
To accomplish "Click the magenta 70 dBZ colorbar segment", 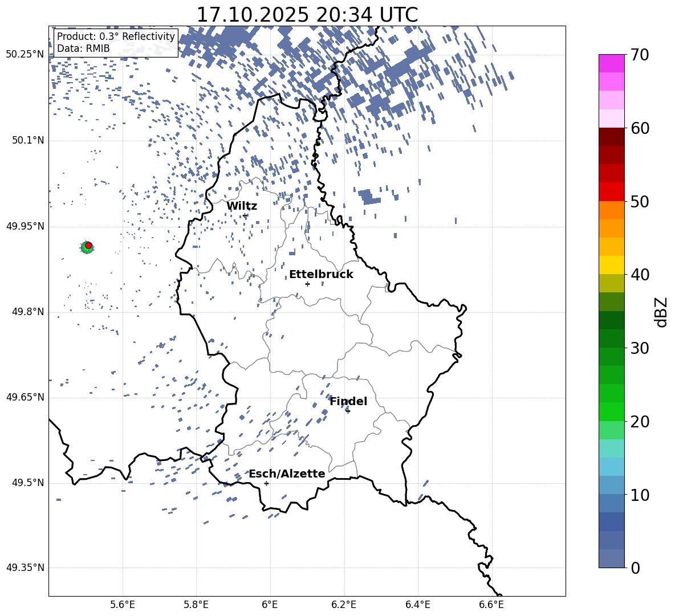I will click(612, 63).
